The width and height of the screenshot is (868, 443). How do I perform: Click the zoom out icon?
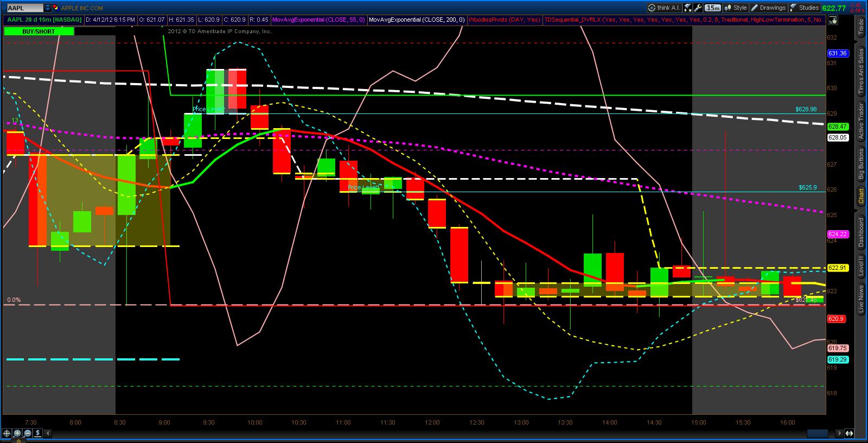[x=28, y=433]
